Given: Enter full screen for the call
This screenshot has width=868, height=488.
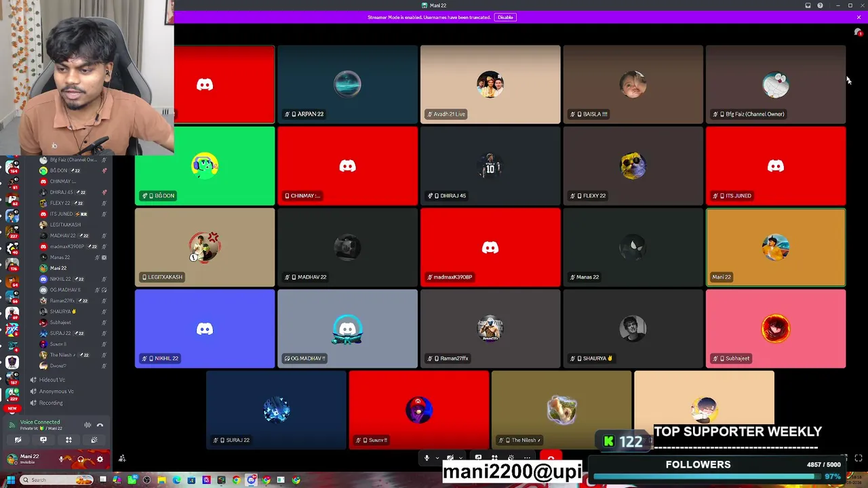Looking at the screenshot, I should (859, 459).
